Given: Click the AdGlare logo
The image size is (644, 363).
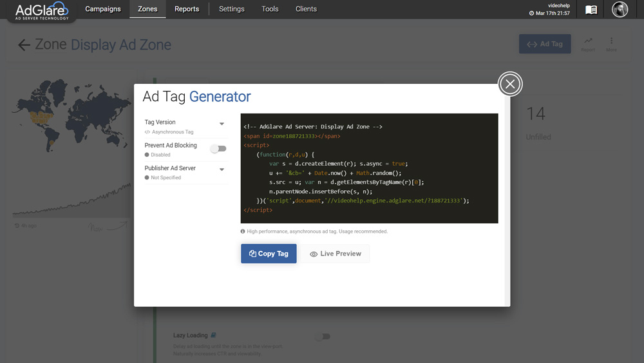Looking at the screenshot, I should point(41,11).
